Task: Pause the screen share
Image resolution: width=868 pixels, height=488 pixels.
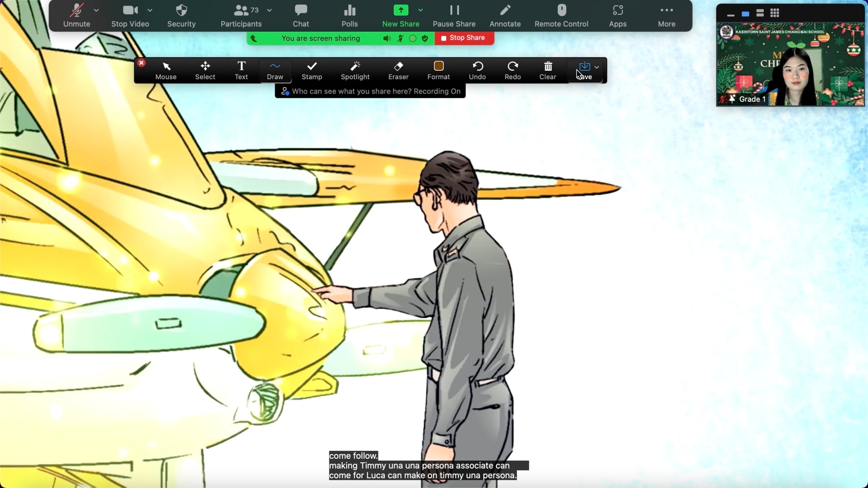Action: (x=454, y=16)
